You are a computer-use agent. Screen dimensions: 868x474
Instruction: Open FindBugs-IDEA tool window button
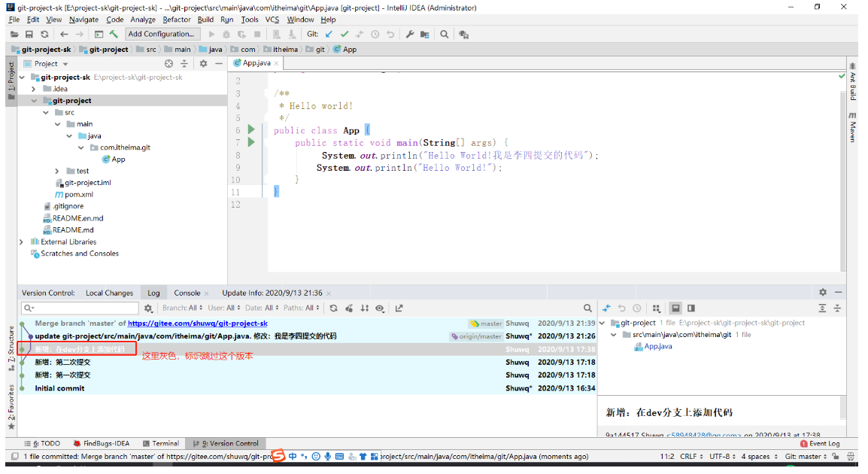pos(102,444)
